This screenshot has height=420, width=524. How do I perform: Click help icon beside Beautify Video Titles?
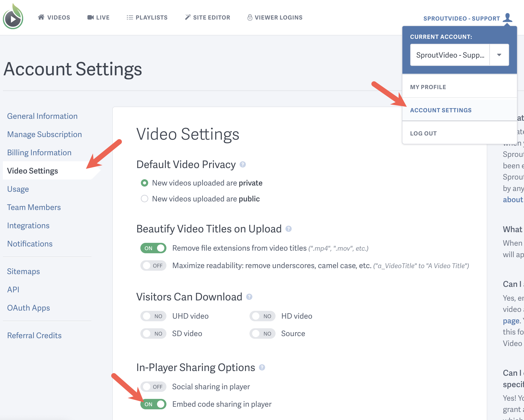[289, 229]
